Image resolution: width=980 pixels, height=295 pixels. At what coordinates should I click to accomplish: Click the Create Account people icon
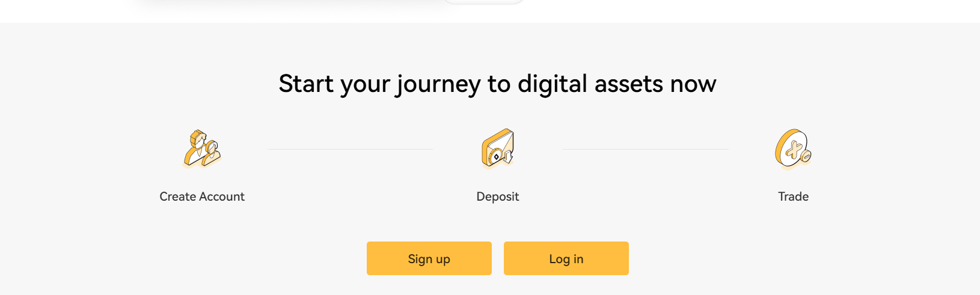(x=201, y=148)
